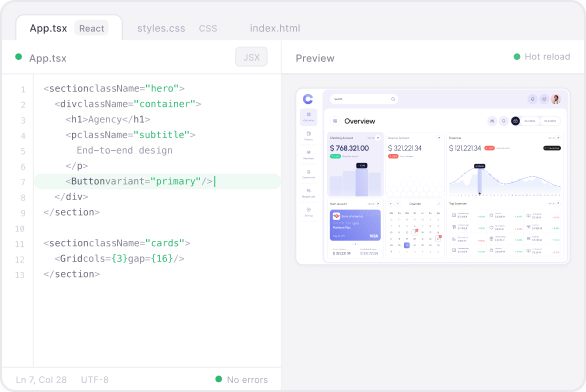This screenshot has width=586, height=392.
Task: Click the highlighted Button variant="primary" line
Action: click(157, 181)
